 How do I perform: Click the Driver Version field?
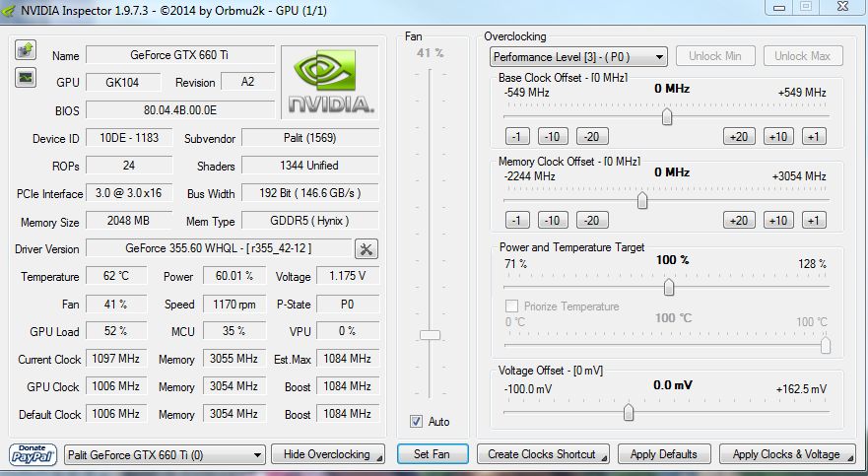pos(219,248)
